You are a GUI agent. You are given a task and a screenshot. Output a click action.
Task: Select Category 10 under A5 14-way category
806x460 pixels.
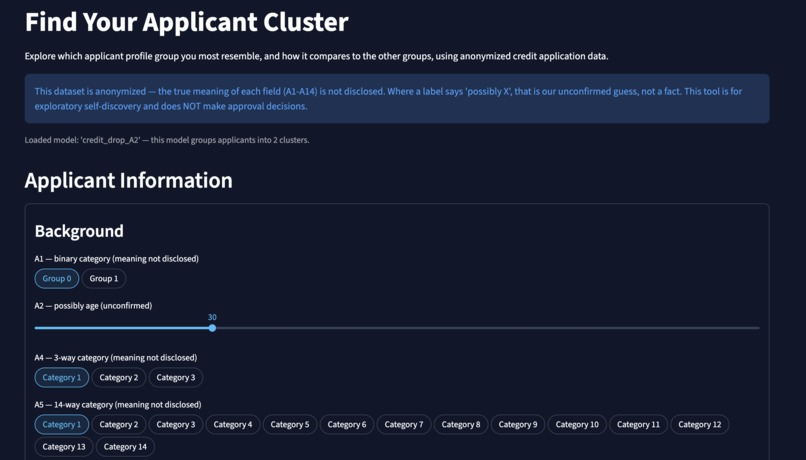[x=577, y=425]
